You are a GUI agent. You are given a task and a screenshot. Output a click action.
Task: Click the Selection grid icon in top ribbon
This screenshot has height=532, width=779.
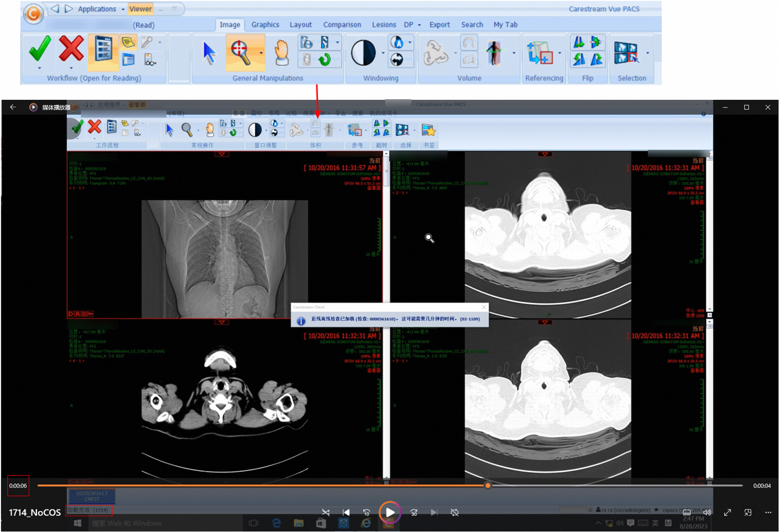coord(627,53)
